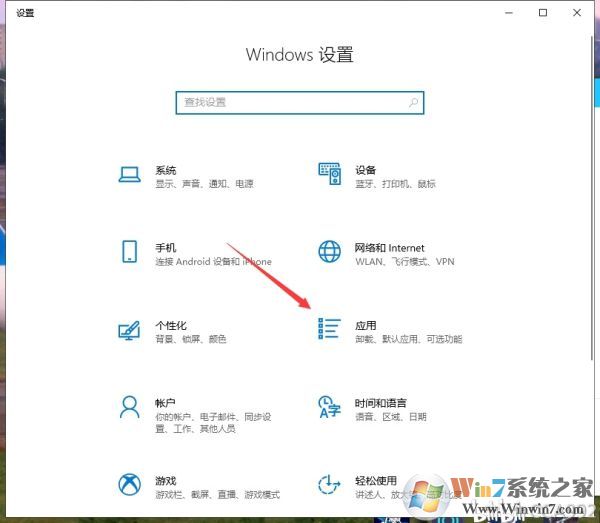Select the 帐户 category title

(165, 403)
